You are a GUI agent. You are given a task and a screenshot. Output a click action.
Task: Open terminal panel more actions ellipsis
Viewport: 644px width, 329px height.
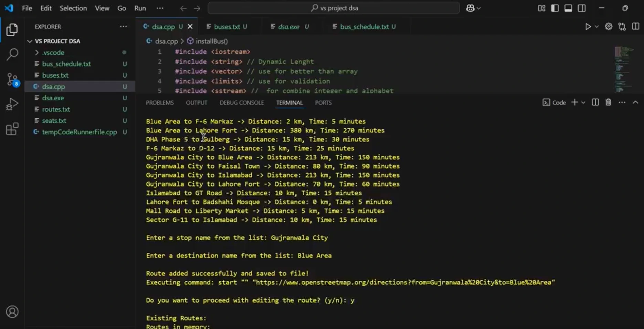coord(622,102)
